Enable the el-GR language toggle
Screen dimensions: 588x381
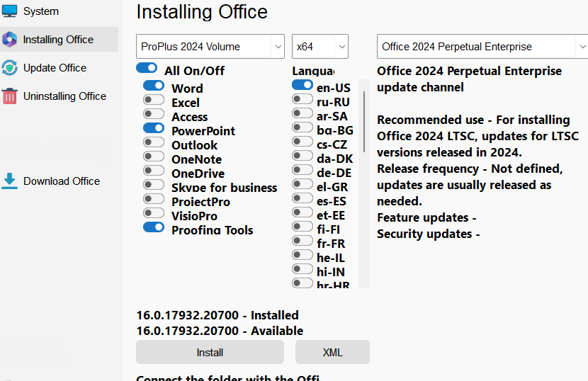(303, 183)
